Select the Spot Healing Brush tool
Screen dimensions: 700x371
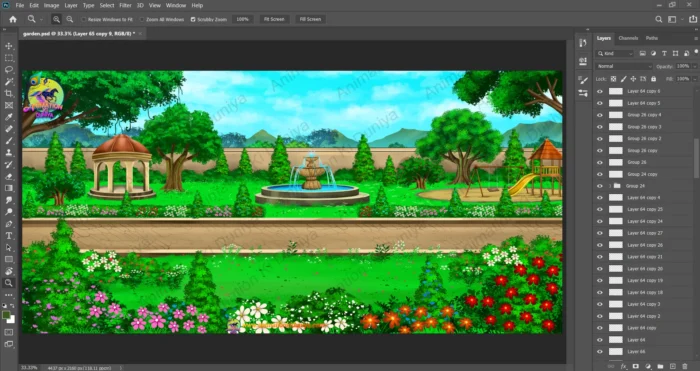click(8, 129)
